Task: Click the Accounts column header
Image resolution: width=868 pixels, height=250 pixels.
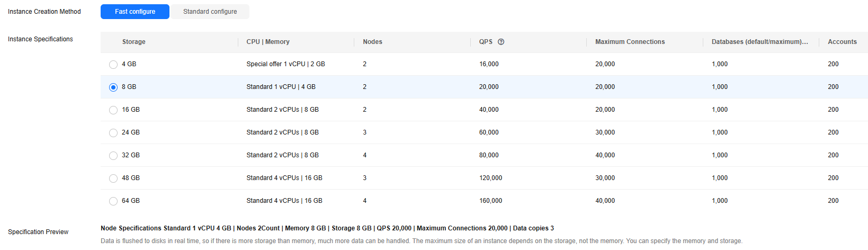Action: pos(842,42)
